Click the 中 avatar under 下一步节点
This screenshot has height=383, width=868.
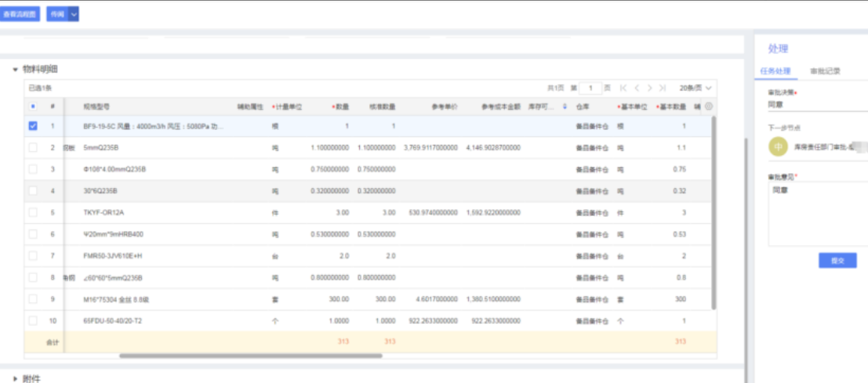(778, 145)
